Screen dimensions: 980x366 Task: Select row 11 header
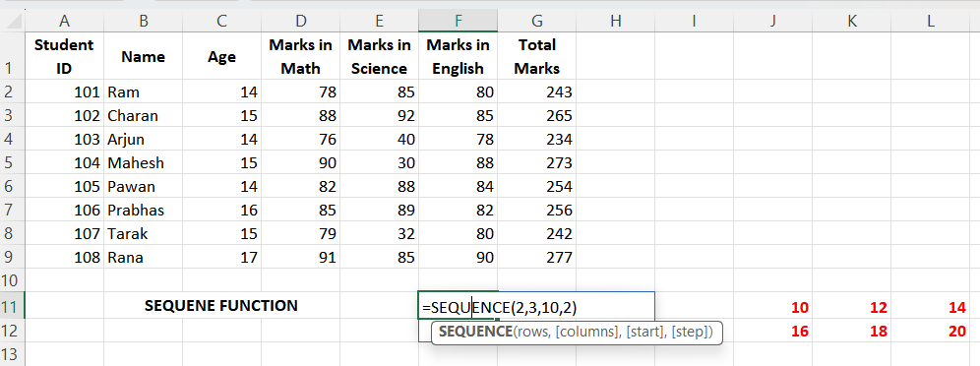(x=13, y=305)
